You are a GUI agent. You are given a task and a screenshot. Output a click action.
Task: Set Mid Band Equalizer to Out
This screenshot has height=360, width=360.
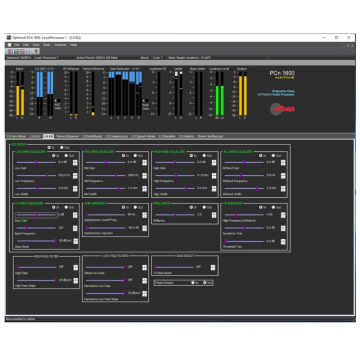[135, 156]
